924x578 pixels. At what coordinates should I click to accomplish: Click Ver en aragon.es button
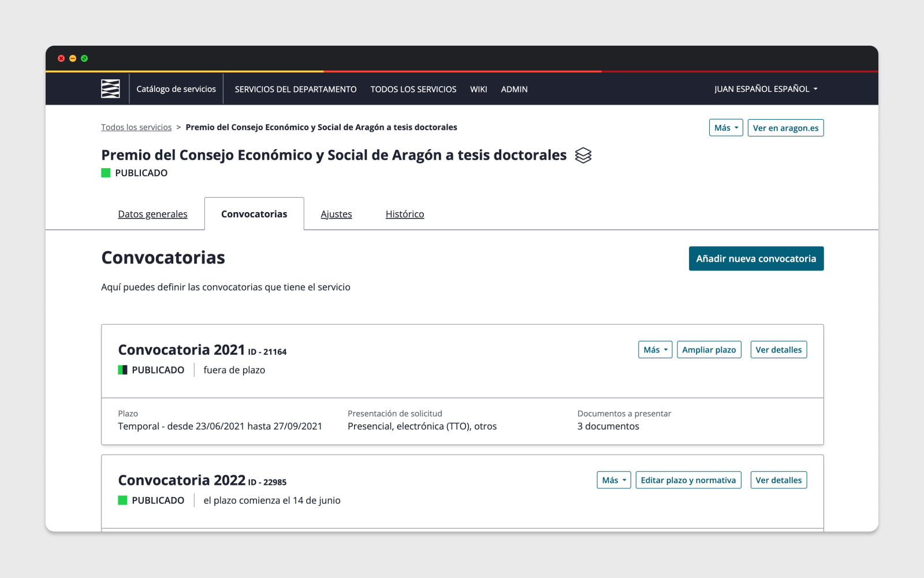tap(785, 128)
